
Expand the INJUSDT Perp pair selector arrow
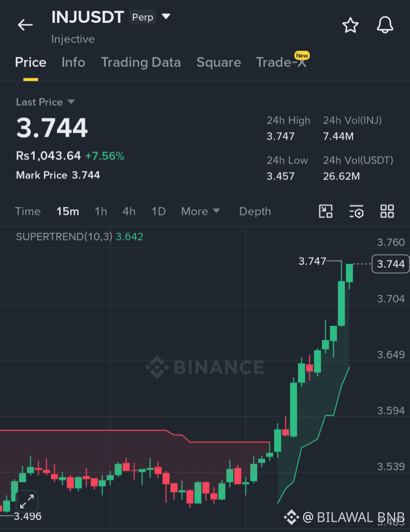point(166,17)
